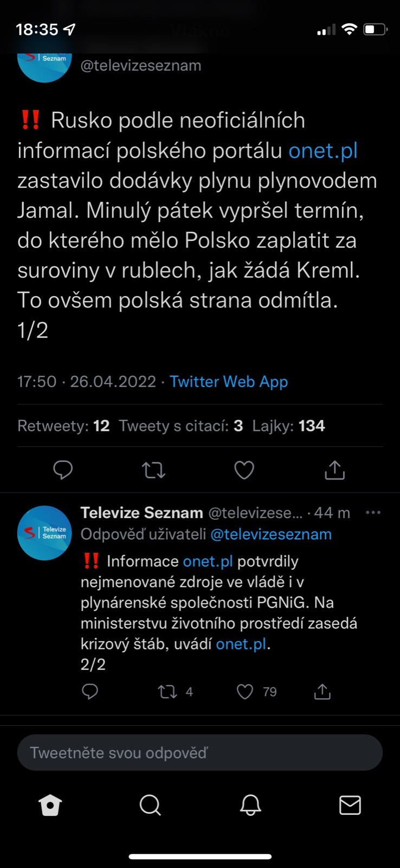Reply to the main tweet
Viewport: 400px width, 868px height.
point(63,470)
